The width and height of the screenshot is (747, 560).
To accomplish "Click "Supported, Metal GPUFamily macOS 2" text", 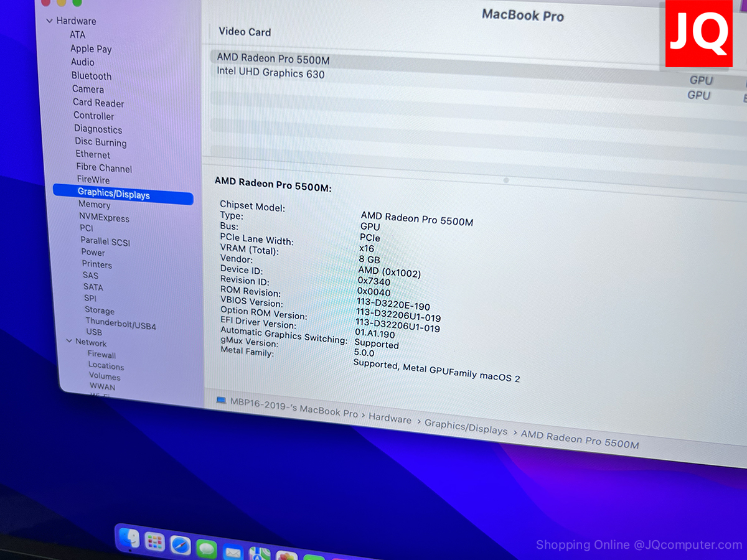I will (x=436, y=370).
